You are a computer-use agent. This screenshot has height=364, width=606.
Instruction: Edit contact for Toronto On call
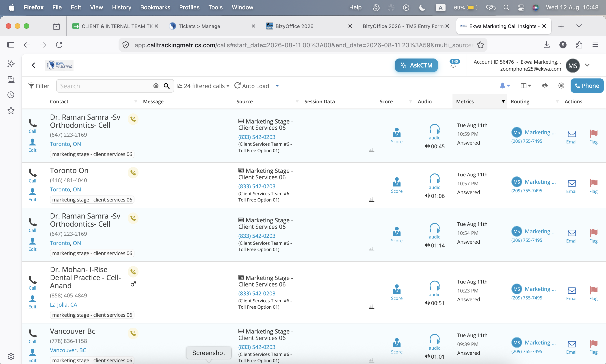pos(32,195)
